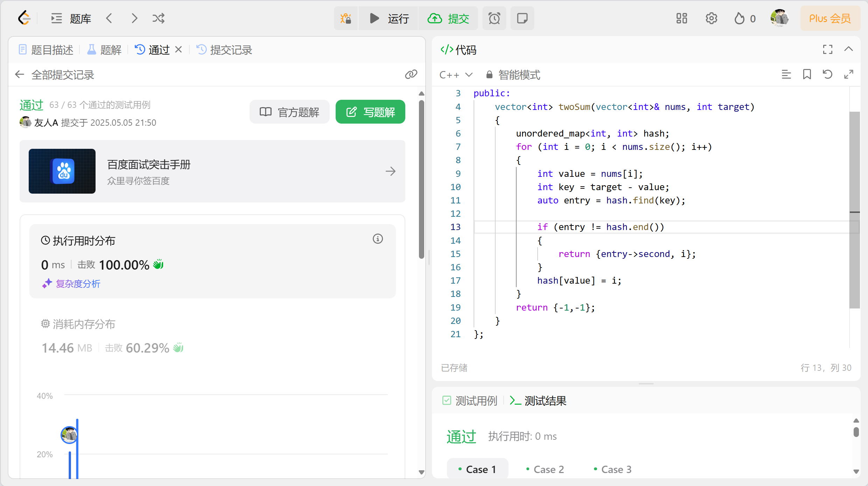
Task: Reset code with the undo arrow icon
Action: [x=827, y=74]
